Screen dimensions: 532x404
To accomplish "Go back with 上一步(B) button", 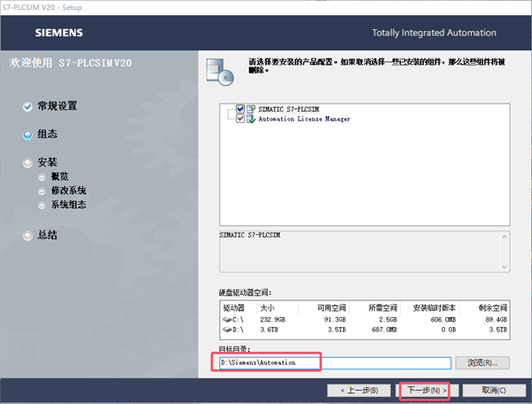I will pyautogui.click(x=359, y=391).
